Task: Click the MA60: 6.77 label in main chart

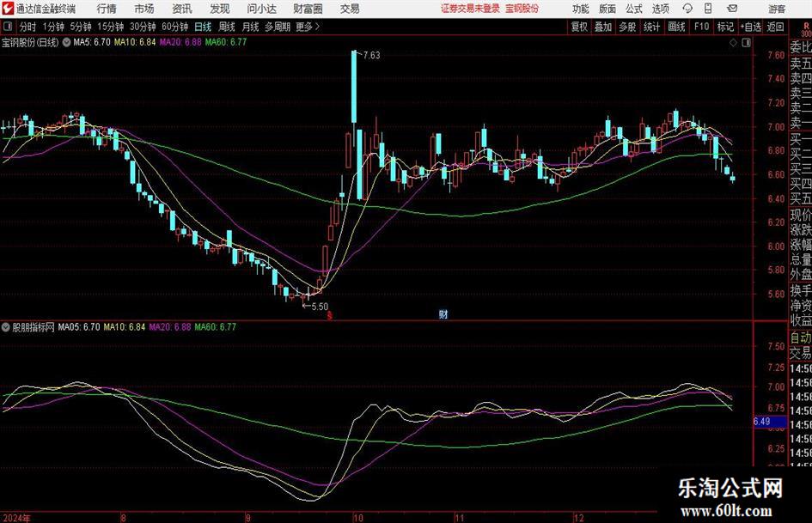Action: click(226, 42)
